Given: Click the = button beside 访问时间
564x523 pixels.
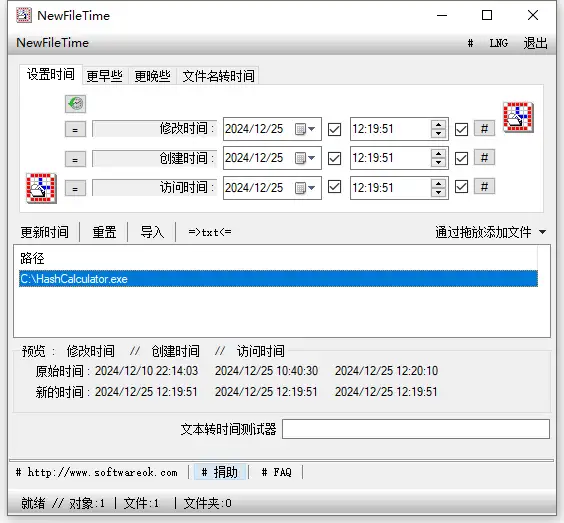Looking at the screenshot, I should point(75,188).
